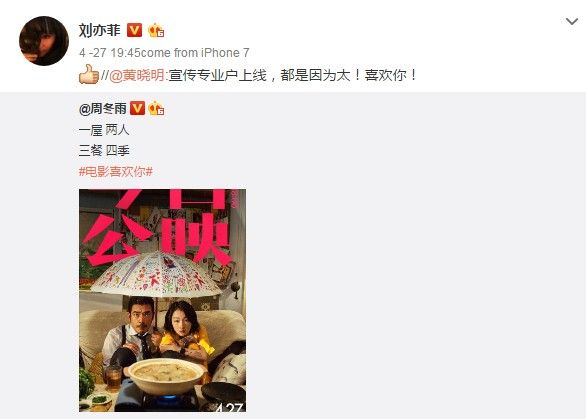Click the 'come from iPhone 7' source text

195,53
